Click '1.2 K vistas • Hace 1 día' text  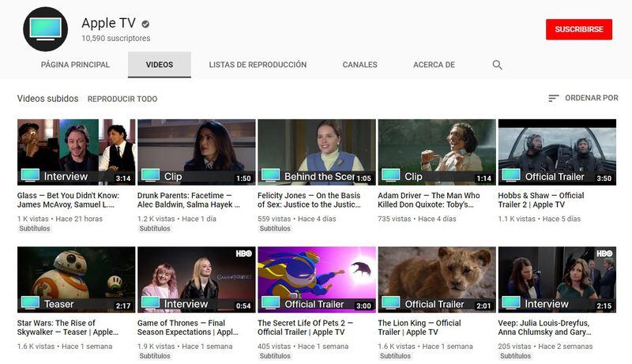(177, 219)
